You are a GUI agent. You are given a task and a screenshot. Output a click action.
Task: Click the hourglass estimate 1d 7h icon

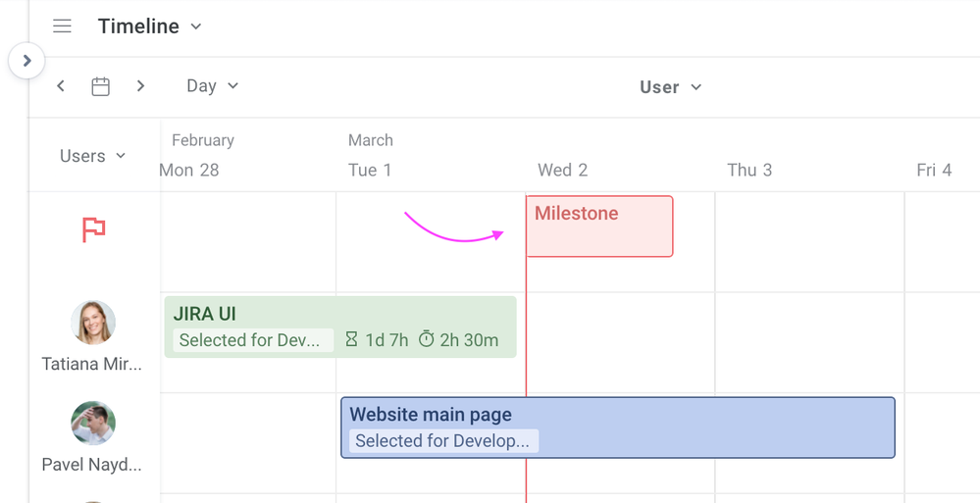coord(352,339)
